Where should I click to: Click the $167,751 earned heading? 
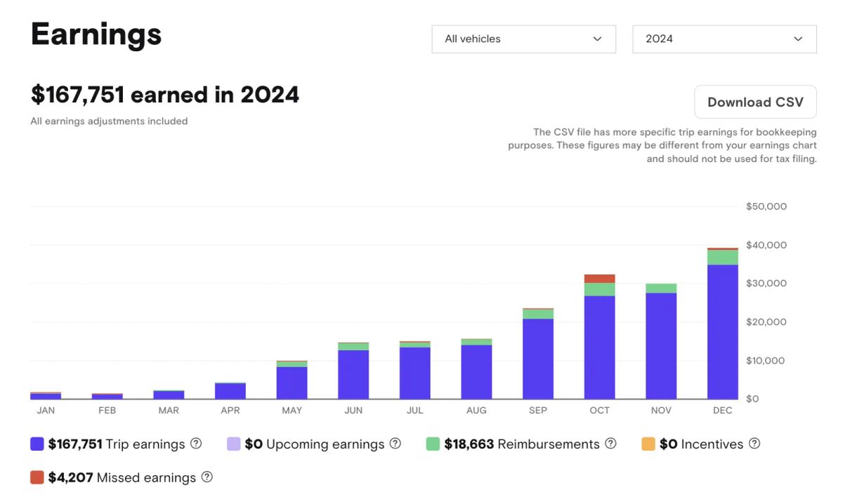pyautogui.click(x=164, y=94)
